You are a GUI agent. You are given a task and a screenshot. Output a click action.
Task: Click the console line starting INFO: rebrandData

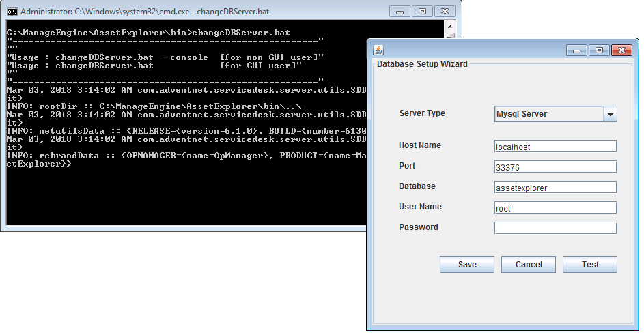(x=186, y=156)
